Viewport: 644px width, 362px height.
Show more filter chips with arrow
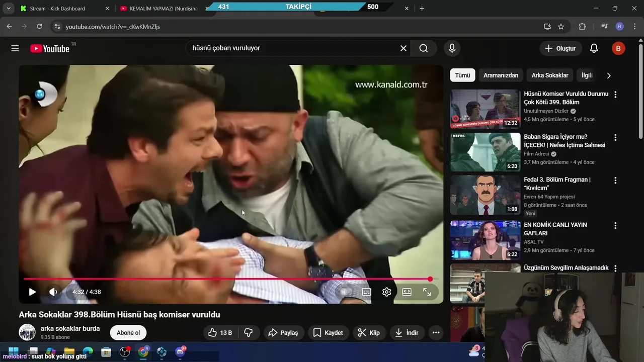[609, 75]
